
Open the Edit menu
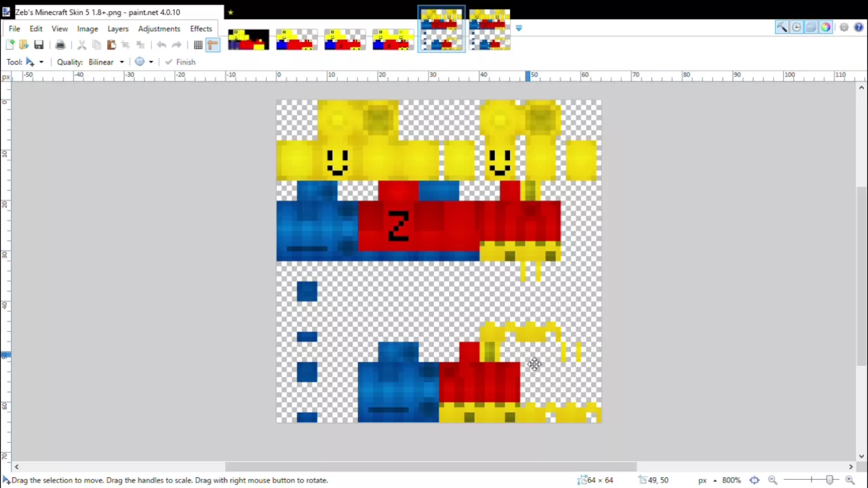(x=36, y=28)
